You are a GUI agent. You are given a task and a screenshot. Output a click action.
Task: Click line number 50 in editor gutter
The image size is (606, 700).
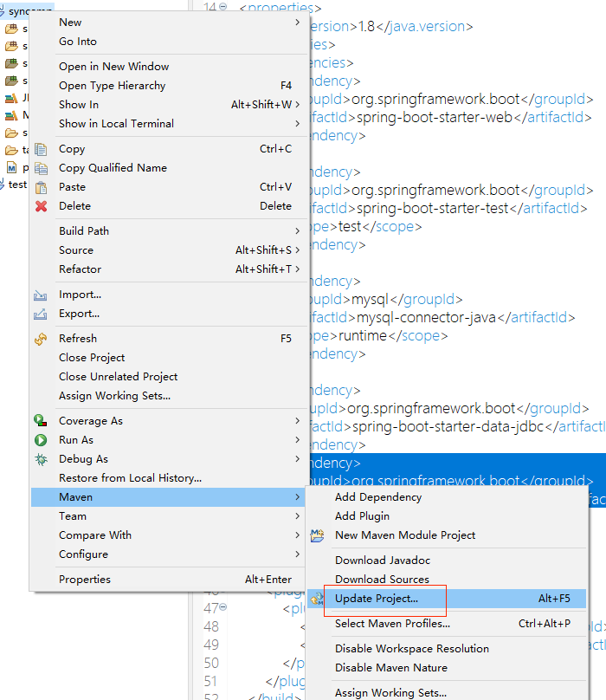(211, 663)
